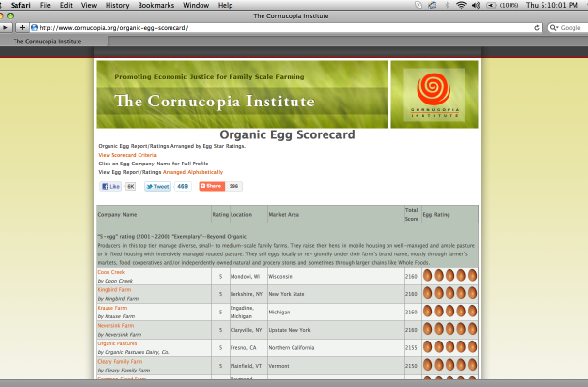Screen dimensions: 588x387
Task: Open the Neversink Farm profile link
Action: click(x=115, y=326)
